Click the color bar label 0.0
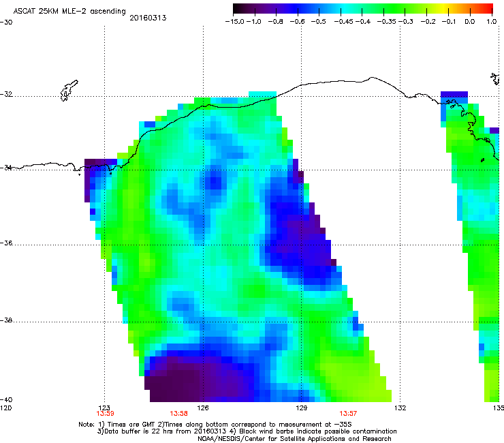This screenshot has height=443, width=504. pos(470,22)
